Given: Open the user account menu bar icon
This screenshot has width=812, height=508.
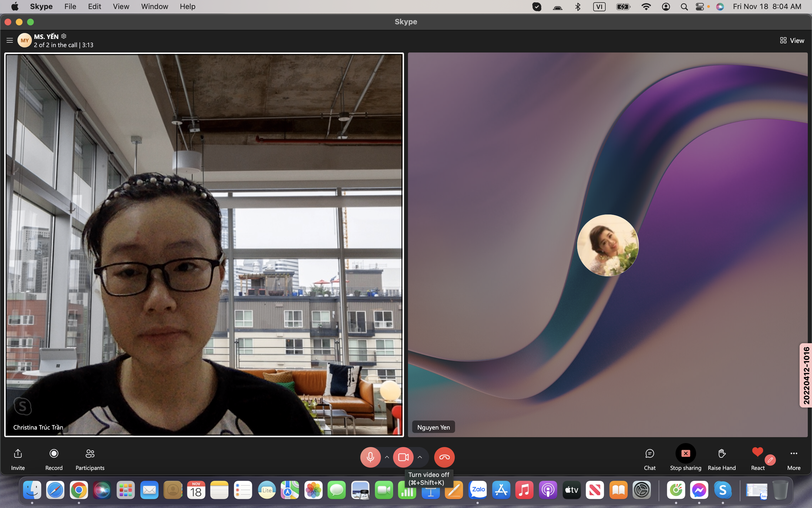Looking at the screenshot, I should [666, 6].
